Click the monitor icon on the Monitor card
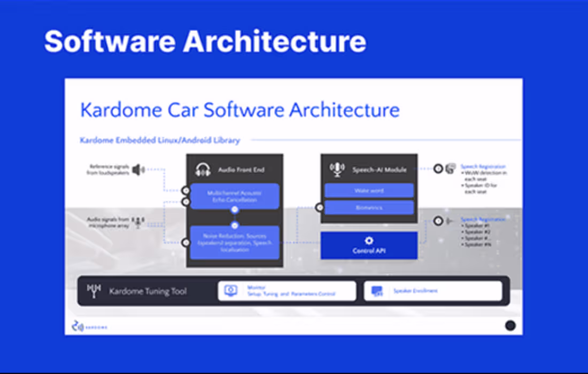 [230, 290]
